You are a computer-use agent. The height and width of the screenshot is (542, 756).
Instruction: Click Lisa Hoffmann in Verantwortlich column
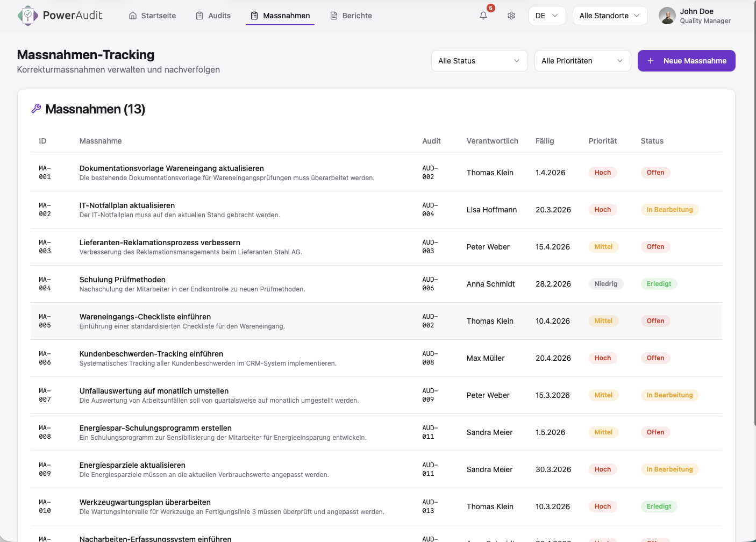pyautogui.click(x=491, y=210)
